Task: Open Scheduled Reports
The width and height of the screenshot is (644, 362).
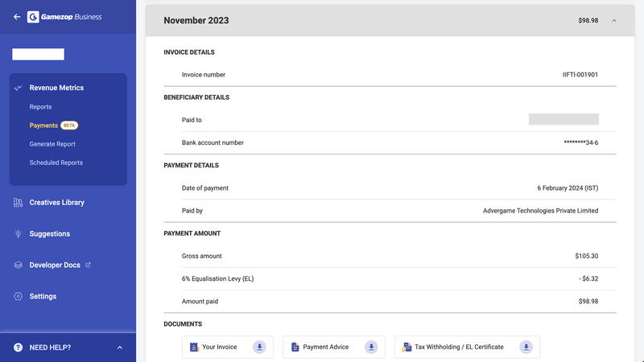Action: [56, 162]
